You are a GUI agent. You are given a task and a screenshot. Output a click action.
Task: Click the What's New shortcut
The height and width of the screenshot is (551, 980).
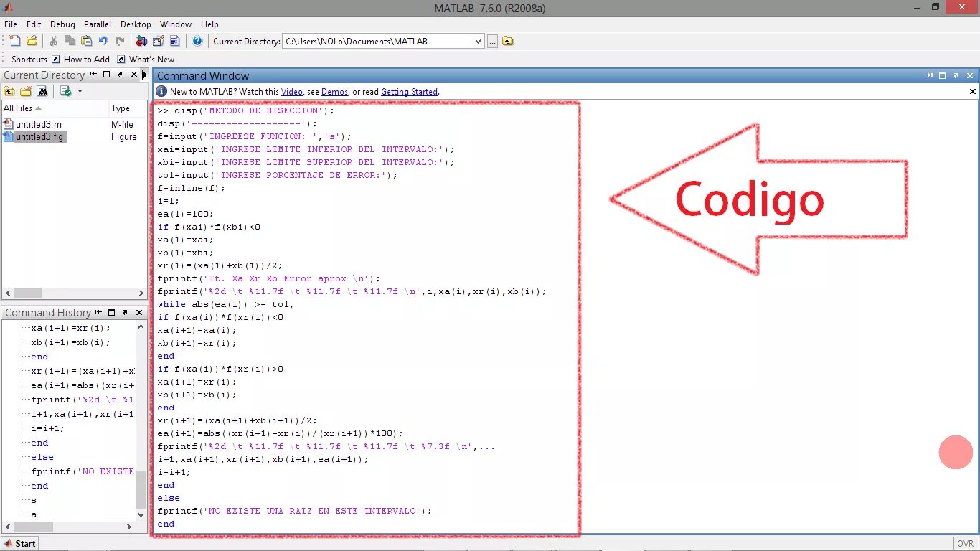click(146, 60)
